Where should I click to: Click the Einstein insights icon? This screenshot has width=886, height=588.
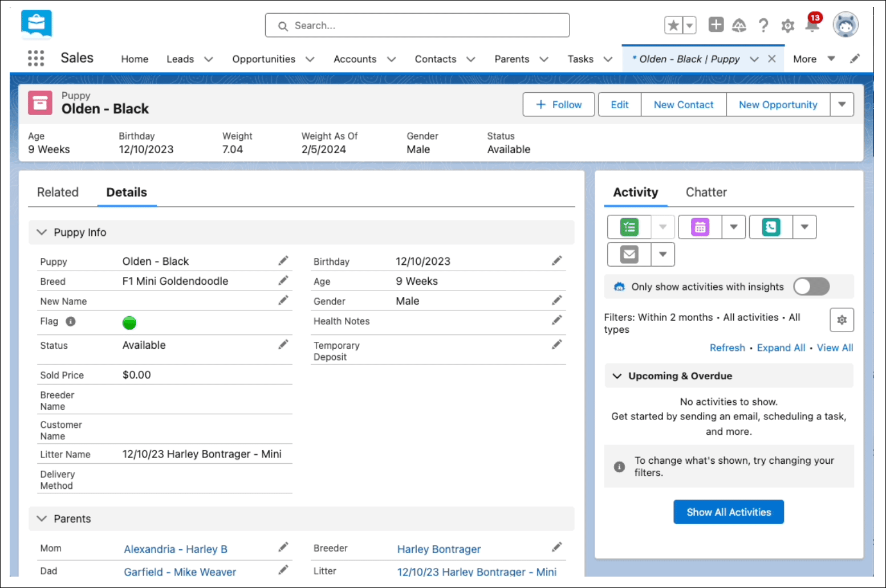[x=619, y=287]
